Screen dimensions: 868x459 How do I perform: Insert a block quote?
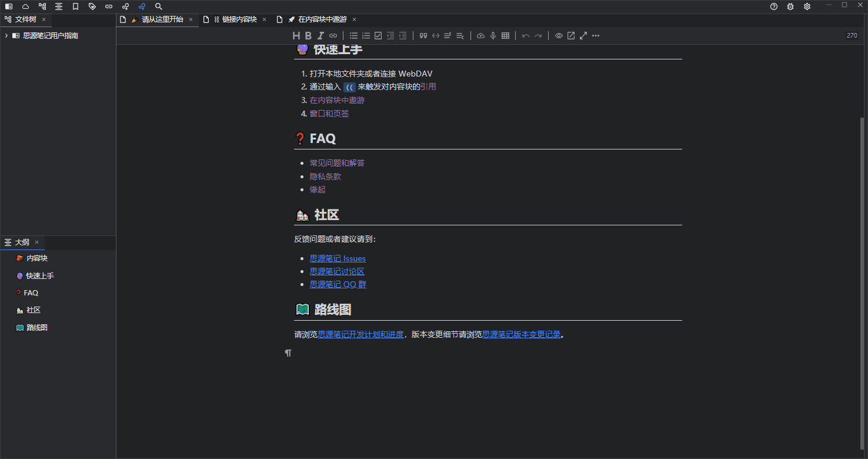pos(423,36)
